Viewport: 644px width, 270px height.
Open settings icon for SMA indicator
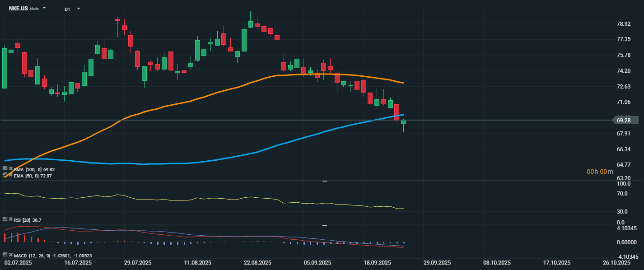pos(5,169)
